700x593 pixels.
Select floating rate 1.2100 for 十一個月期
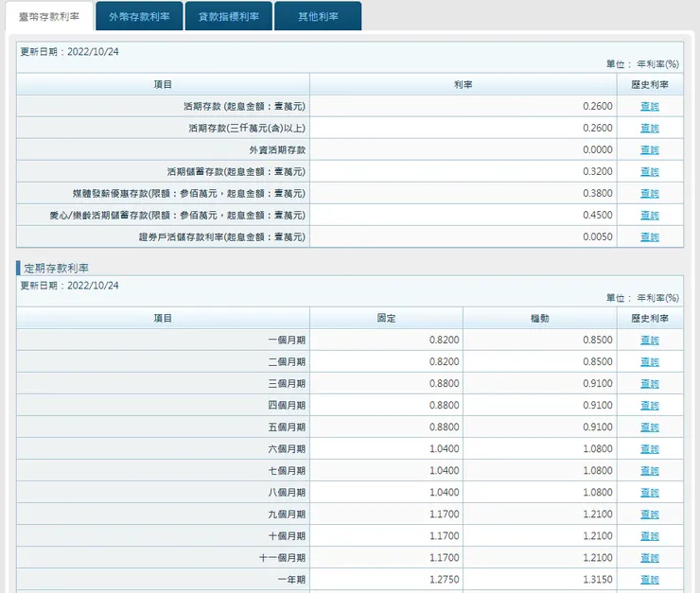pos(597,558)
